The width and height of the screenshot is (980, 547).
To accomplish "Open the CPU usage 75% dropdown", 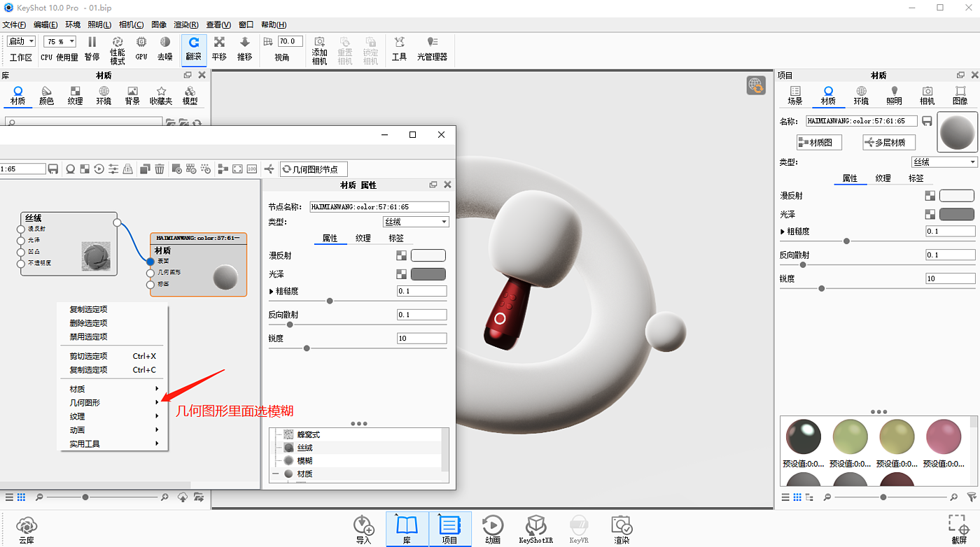I will (x=59, y=42).
